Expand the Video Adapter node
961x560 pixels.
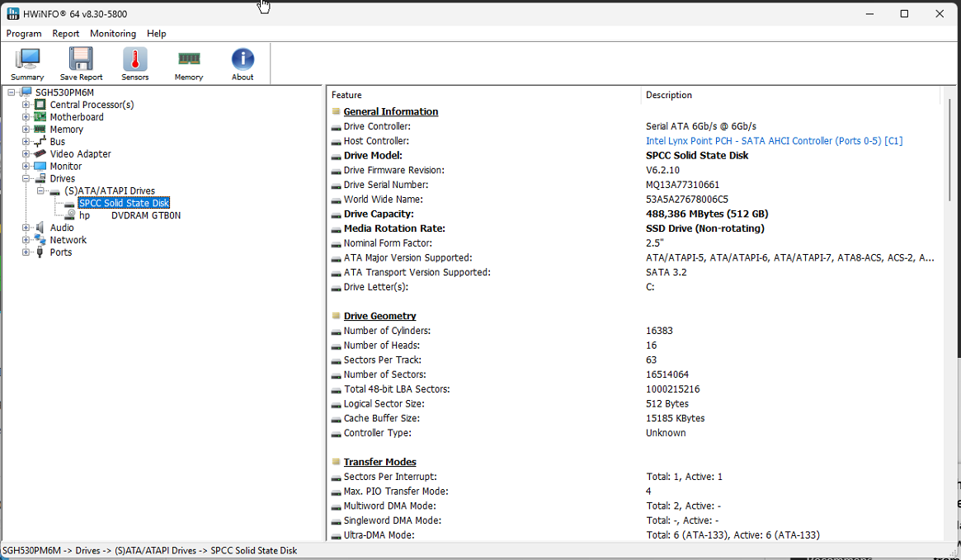pos(26,153)
